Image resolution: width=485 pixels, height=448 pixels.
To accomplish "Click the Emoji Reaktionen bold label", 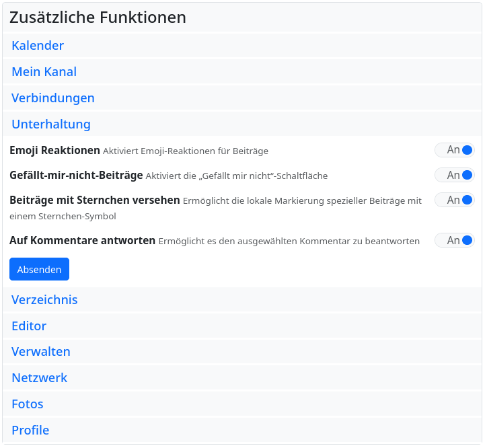I will click(54, 150).
